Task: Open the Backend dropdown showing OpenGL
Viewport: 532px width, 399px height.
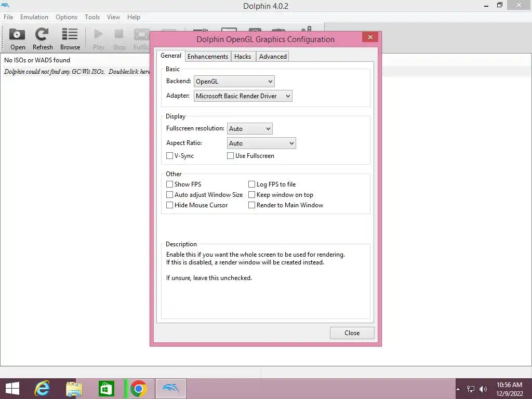Action: pyautogui.click(x=234, y=82)
